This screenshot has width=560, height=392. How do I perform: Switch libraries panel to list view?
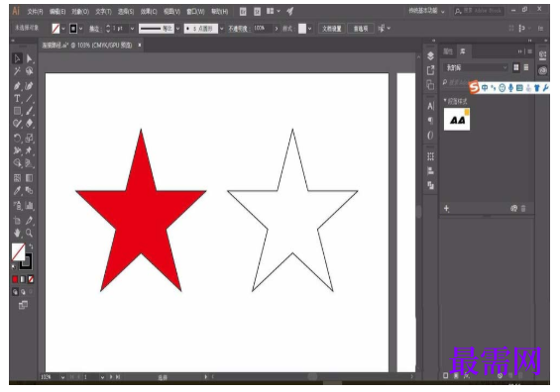click(526, 67)
